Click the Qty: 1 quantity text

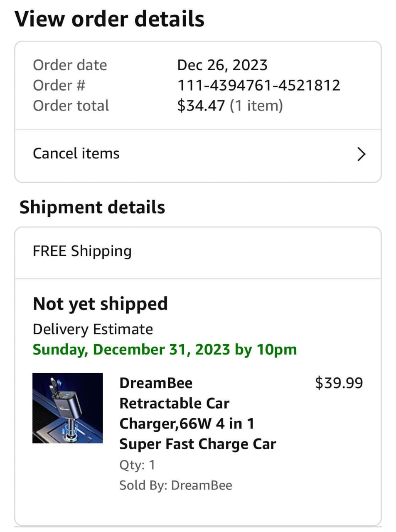(x=137, y=465)
